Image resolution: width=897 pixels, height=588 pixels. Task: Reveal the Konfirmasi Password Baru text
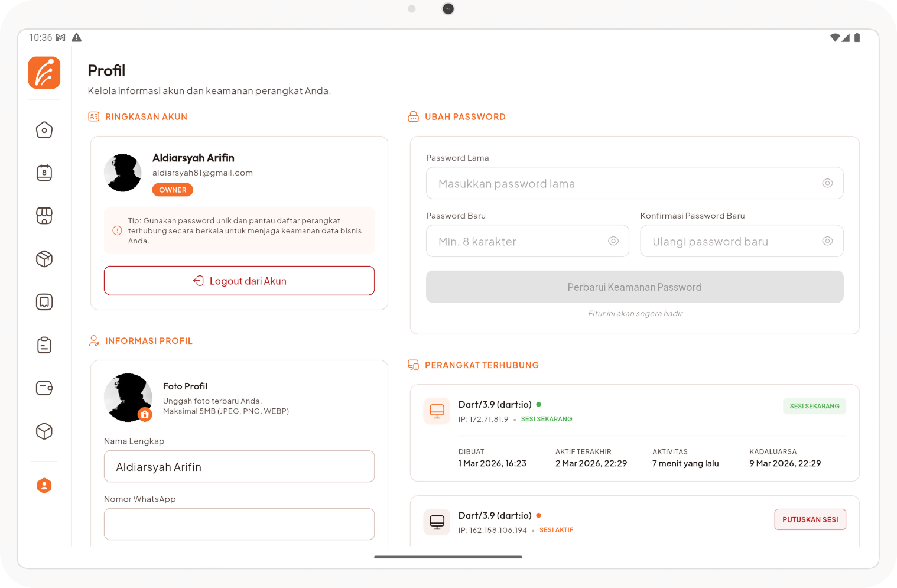(x=827, y=241)
